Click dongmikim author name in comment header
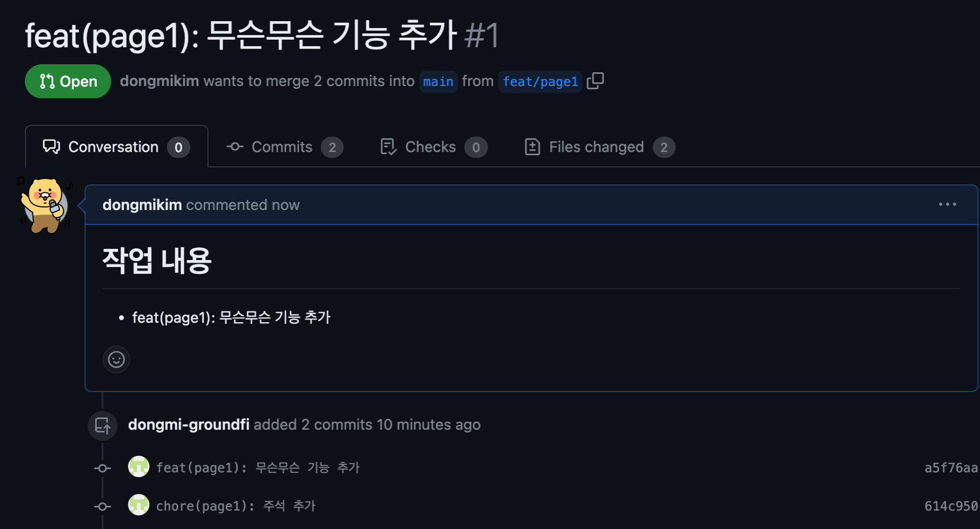The height and width of the screenshot is (529, 980). tap(142, 205)
